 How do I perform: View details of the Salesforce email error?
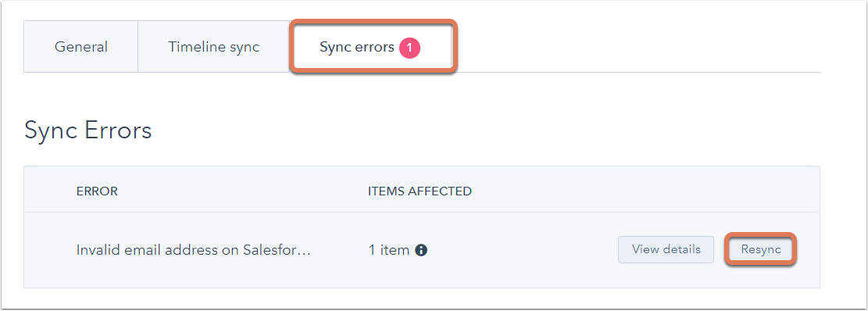(666, 249)
